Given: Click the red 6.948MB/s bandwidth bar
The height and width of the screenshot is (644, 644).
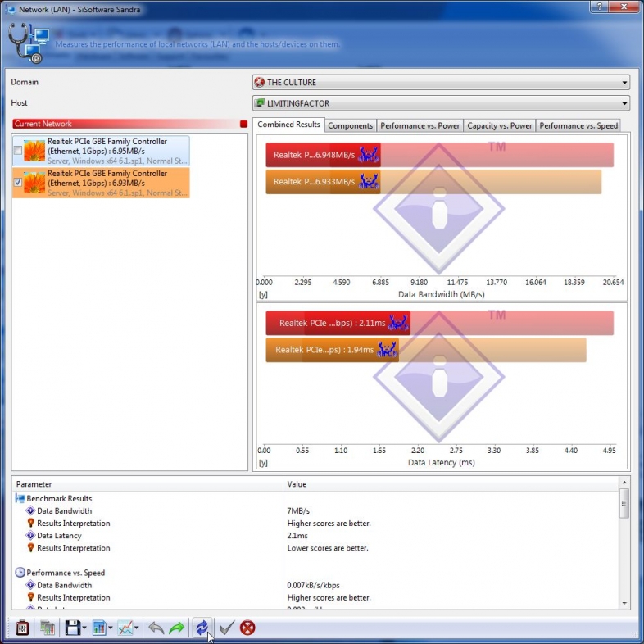Looking at the screenshot, I should [x=323, y=155].
